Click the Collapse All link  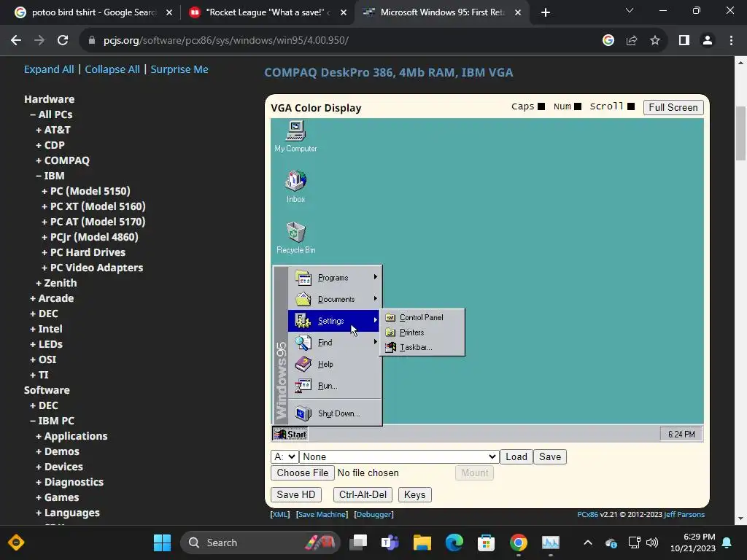(x=112, y=69)
